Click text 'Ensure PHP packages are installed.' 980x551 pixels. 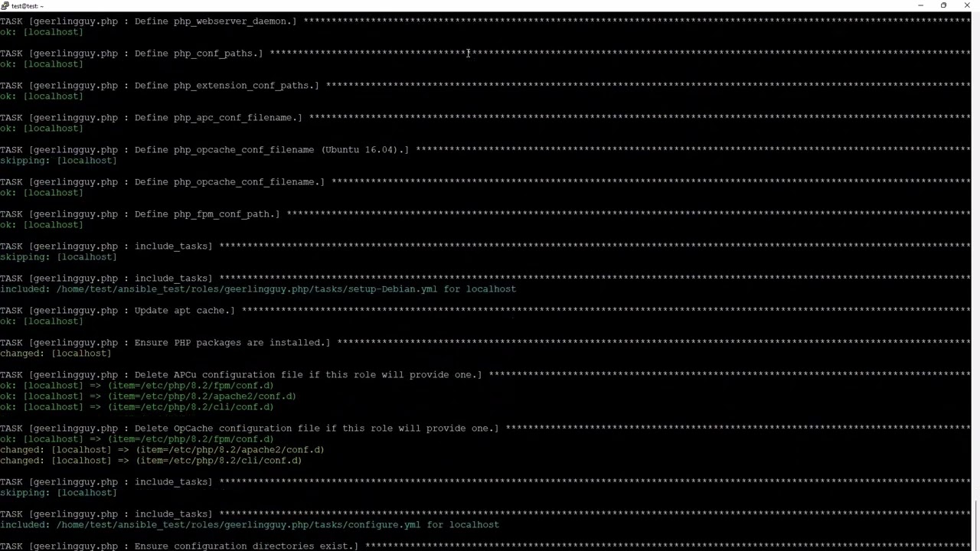230,343
